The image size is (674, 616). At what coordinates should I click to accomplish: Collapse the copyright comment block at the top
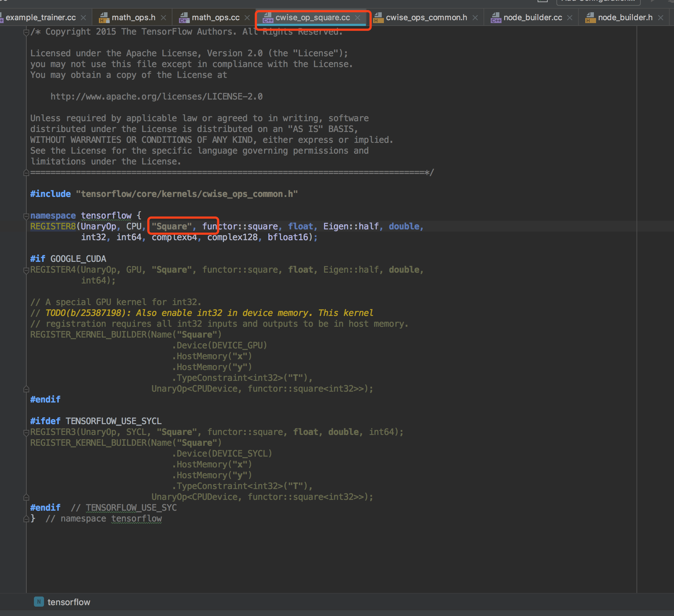pyautogui.click(x=26, y=32)
